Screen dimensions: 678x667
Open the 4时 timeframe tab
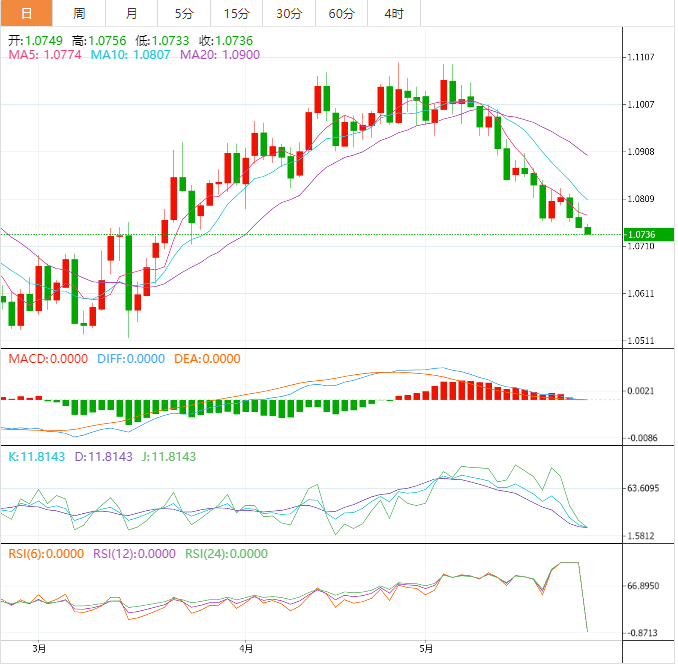click(x=394, y=13)
